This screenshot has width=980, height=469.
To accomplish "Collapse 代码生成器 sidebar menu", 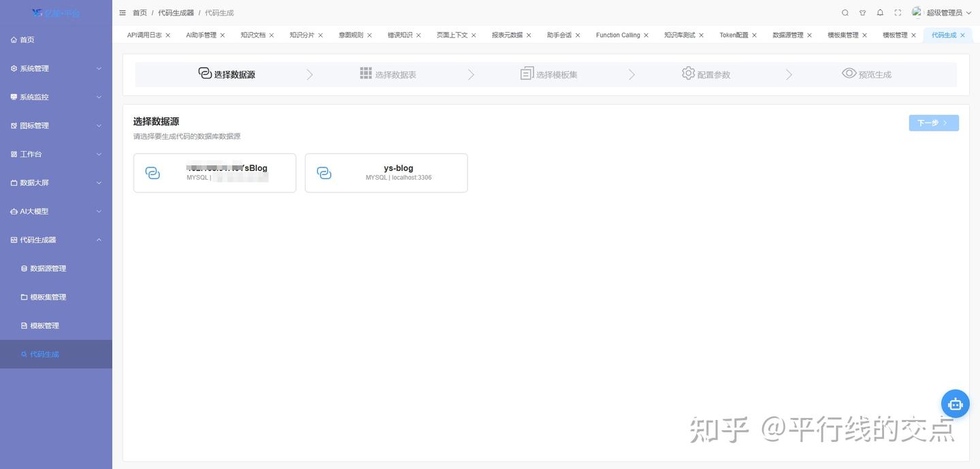I will tap(56, 240).
